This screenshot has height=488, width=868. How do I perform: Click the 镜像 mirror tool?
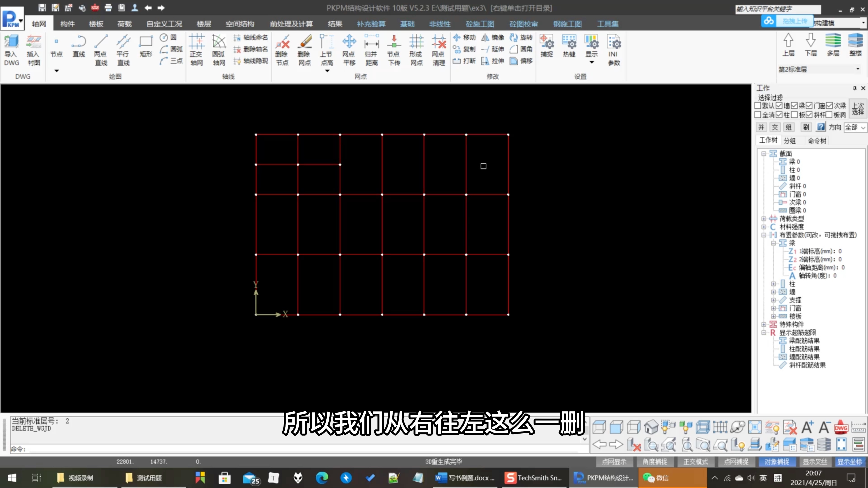point(493,37)
